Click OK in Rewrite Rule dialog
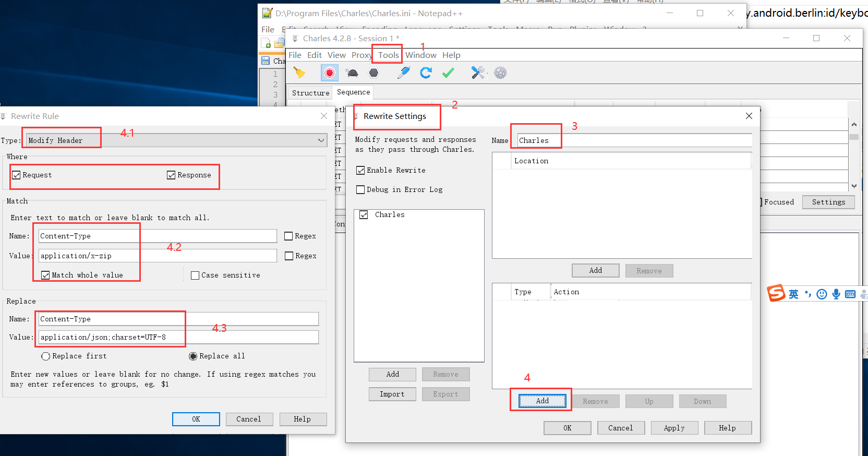868x456 pixels. pyautogui.click(x=196, y=419)
